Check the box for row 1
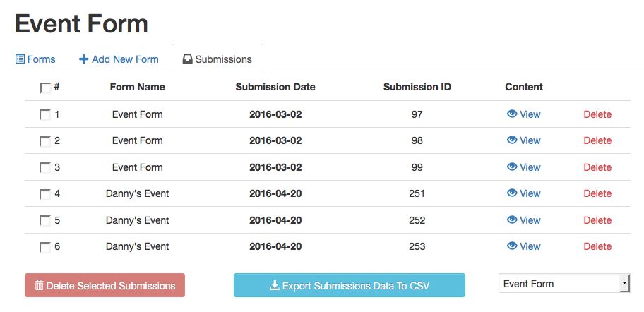The image size is (644, 312). pyautogui.click(x=45, y=115)
